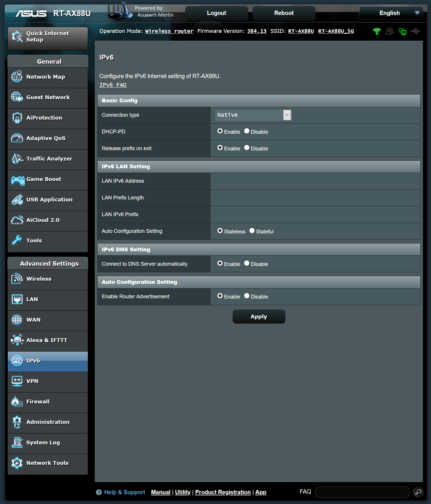This screenshot has width=431, height=504.
Task: Enable Router Advertisement
Action: [220, 296]
